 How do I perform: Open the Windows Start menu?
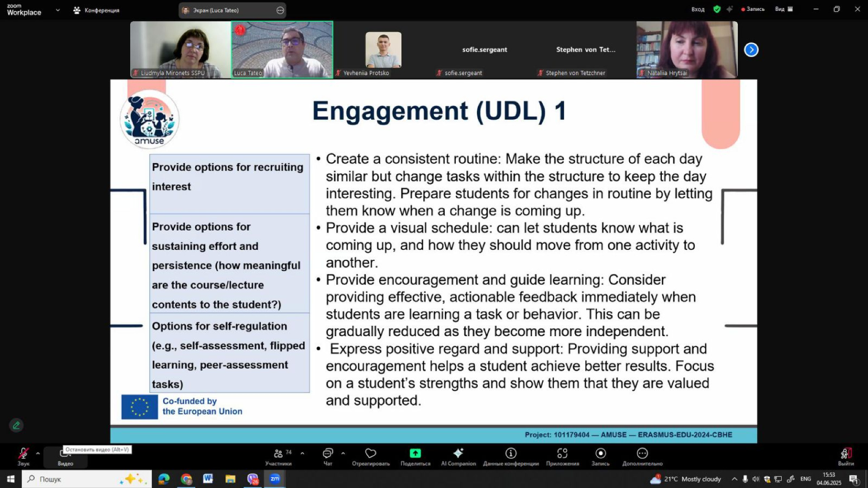[x=11, y=479]
